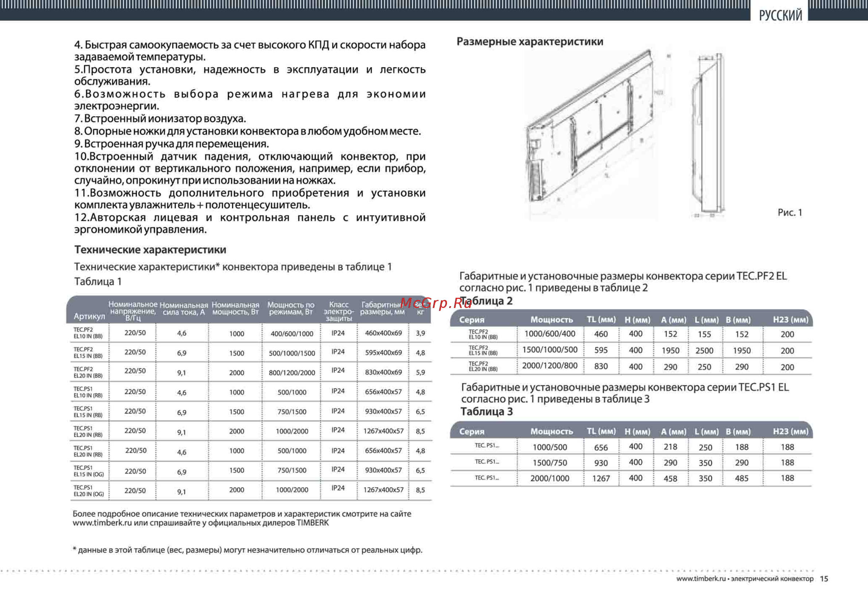
Task: Click list item 9 about the built-in handle
Action: (172, 144)
